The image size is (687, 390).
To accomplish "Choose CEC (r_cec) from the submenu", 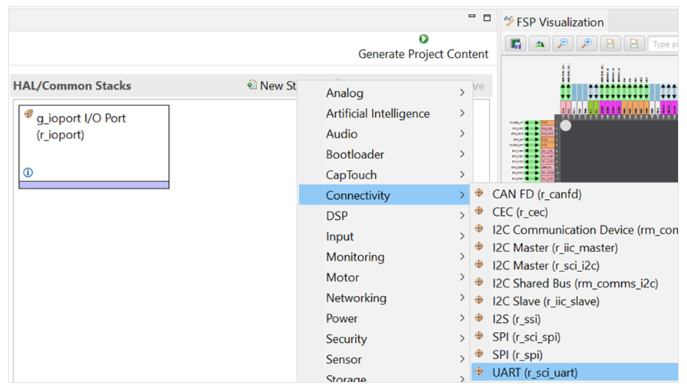I will click(574, 212).
